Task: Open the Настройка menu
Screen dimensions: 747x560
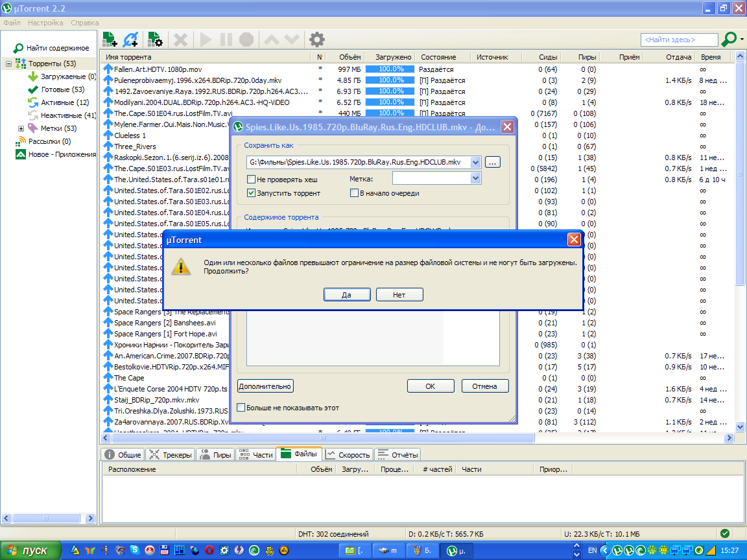Action: (45, 23)
